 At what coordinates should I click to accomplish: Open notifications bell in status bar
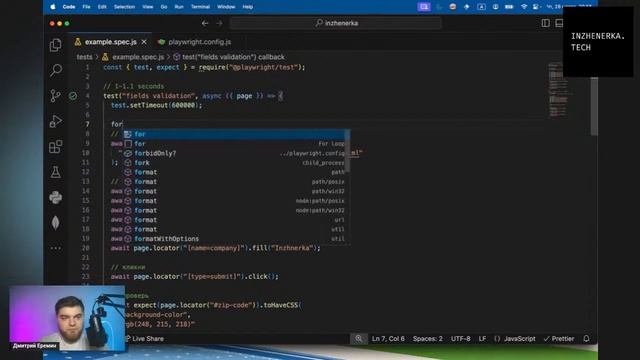pos(586,338)
